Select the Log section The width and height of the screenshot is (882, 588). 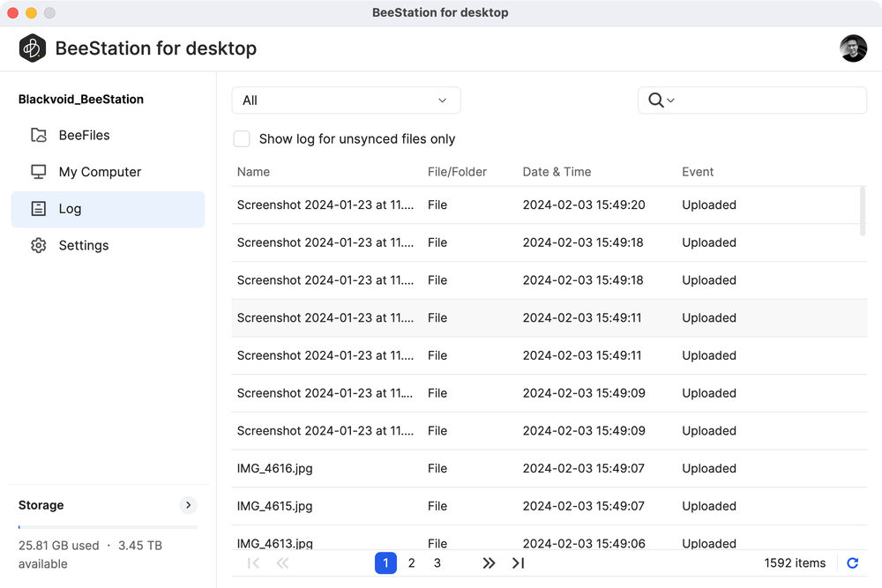108,209
